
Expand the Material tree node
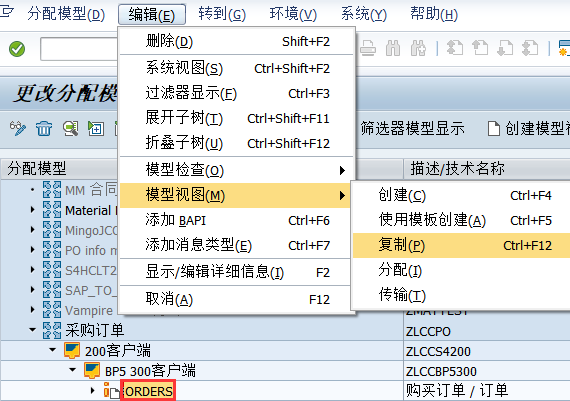coord(33,210)
